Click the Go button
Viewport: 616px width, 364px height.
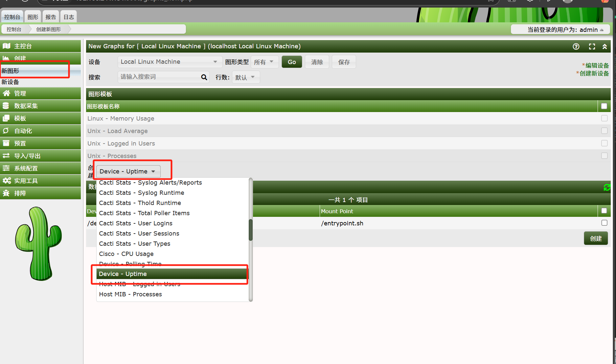(x=292, y=62)
